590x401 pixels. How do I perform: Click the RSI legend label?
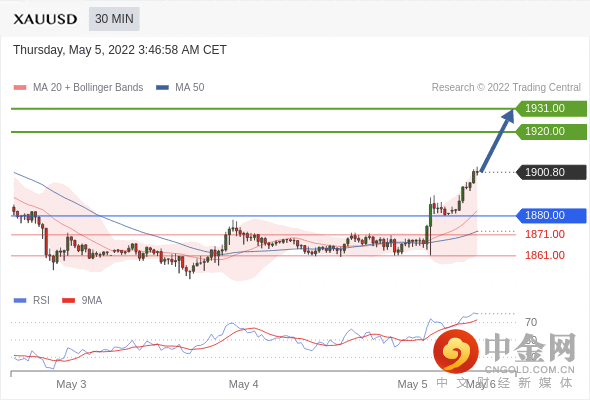[x=41, y=300]
